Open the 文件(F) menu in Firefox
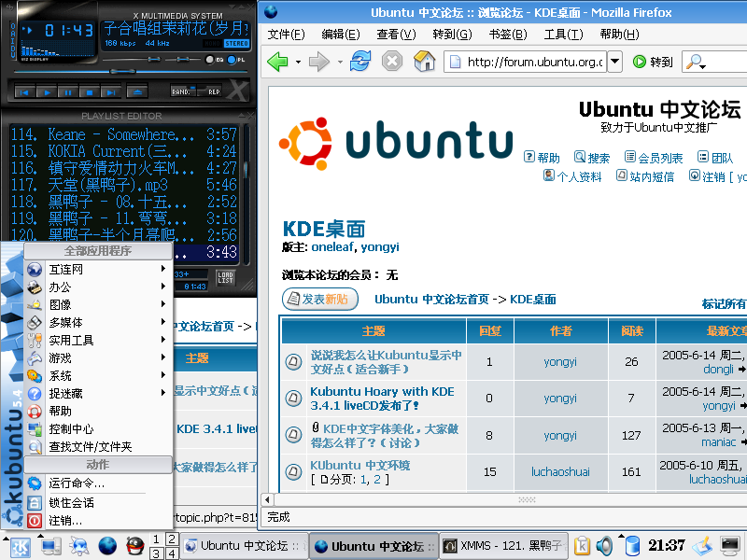This screenshot has width=747, height=560. pos(286,35)
